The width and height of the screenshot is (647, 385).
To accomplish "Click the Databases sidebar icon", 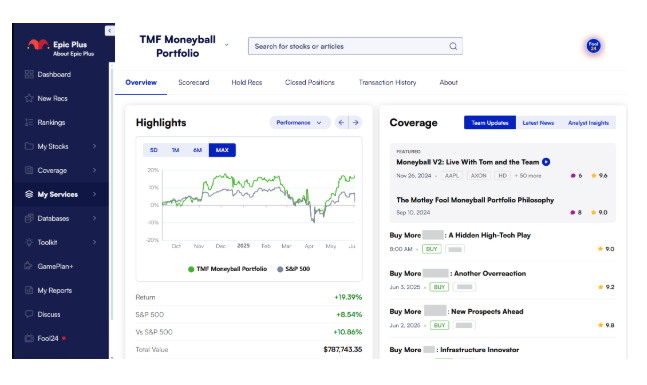I will pos(29,218).
